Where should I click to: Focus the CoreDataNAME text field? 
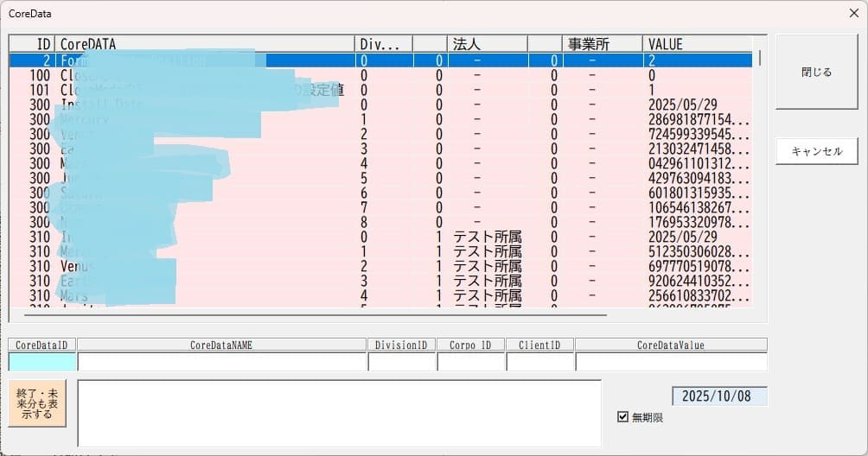[221, 362]
